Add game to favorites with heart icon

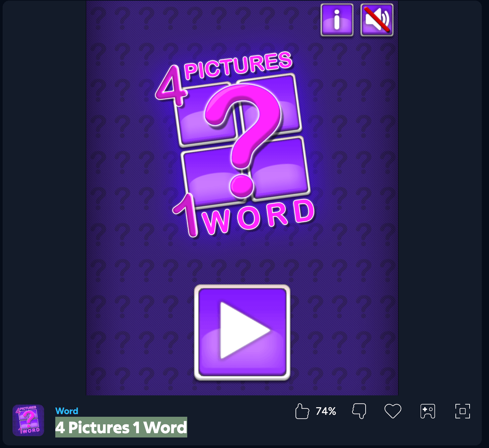[x=393, y=411]
